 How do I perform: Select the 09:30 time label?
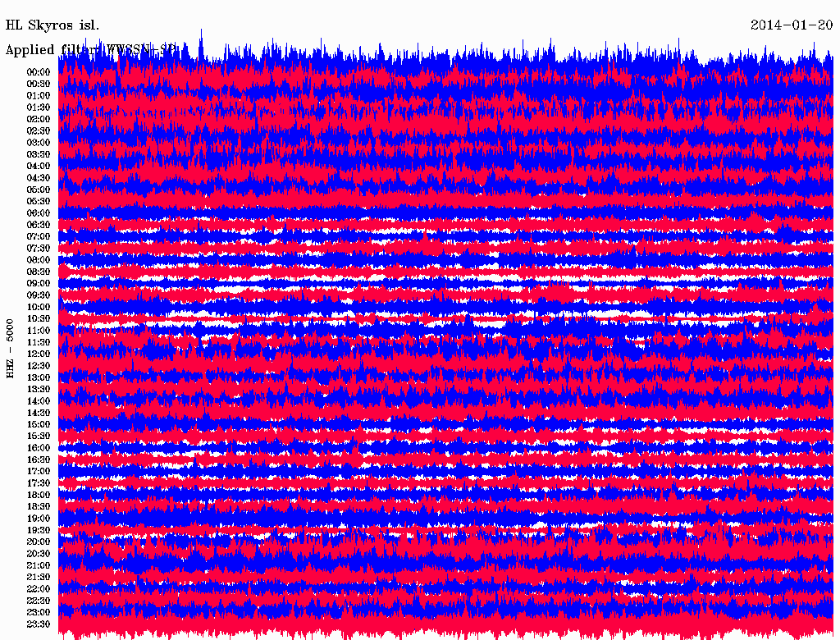point(39,295)
